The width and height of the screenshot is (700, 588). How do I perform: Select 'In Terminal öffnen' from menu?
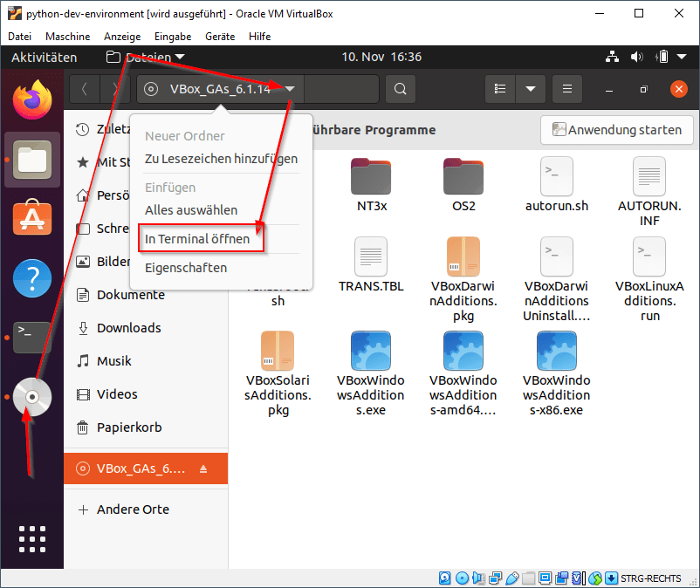coord(197,239)
